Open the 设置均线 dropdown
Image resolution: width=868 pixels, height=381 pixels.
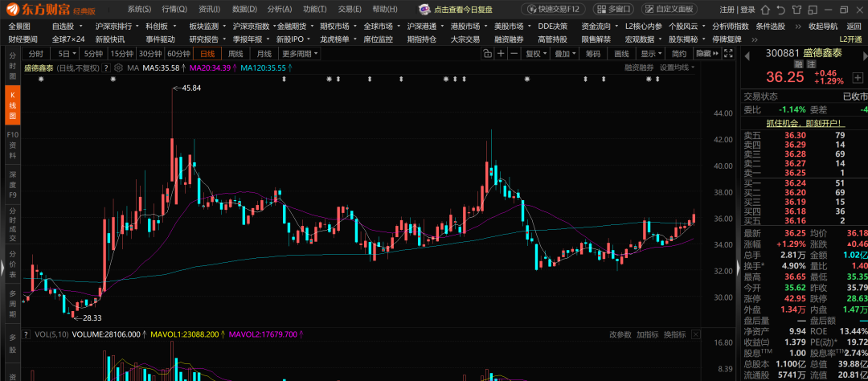tap(677, 68)
